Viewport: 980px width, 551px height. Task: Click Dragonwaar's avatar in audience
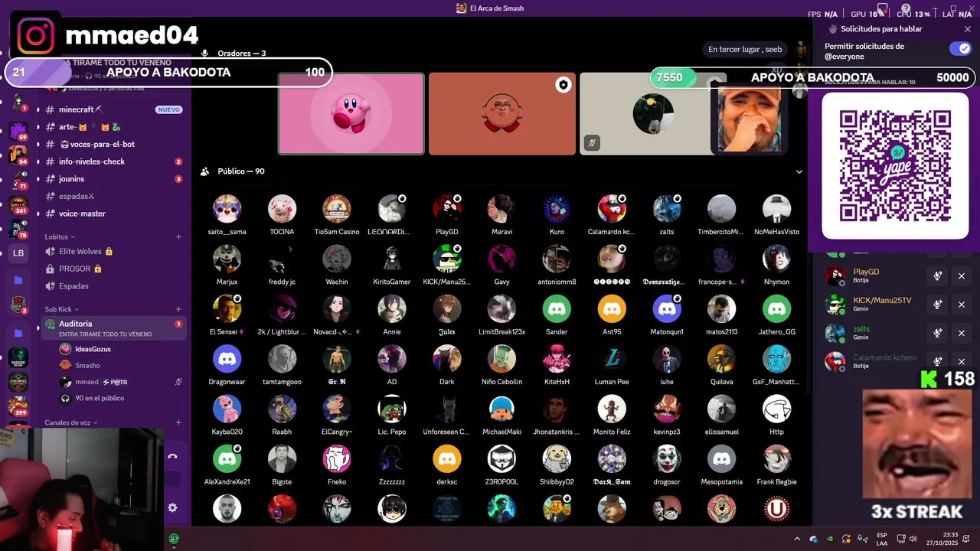coord(227,359)
